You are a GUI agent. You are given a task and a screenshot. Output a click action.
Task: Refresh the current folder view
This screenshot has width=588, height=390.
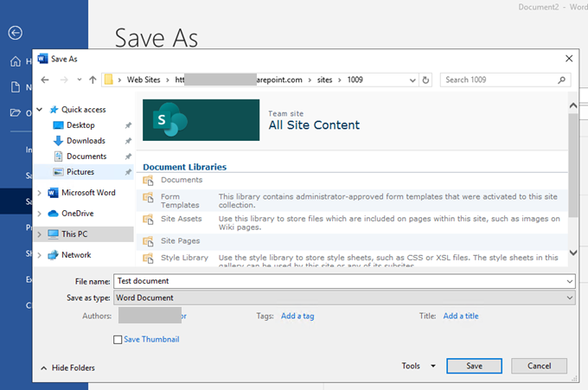pyautogui.click(x=425, y=80)
